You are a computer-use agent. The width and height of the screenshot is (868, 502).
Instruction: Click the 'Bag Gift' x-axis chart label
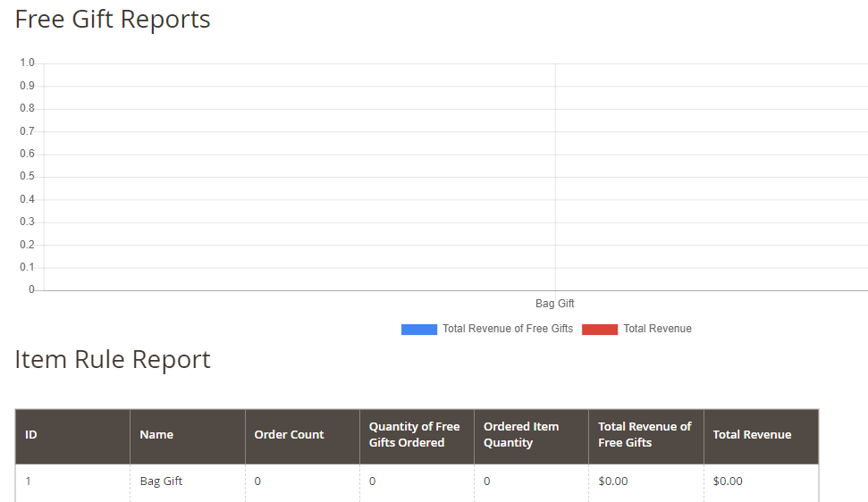pos(554,304)
